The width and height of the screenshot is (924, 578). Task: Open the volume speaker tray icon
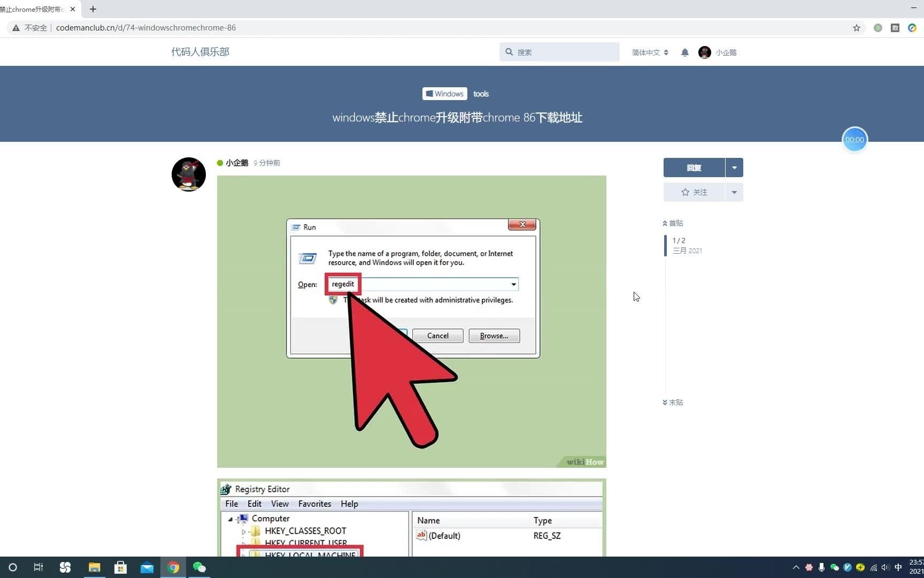pyautogui.click(x=885, y=567)
